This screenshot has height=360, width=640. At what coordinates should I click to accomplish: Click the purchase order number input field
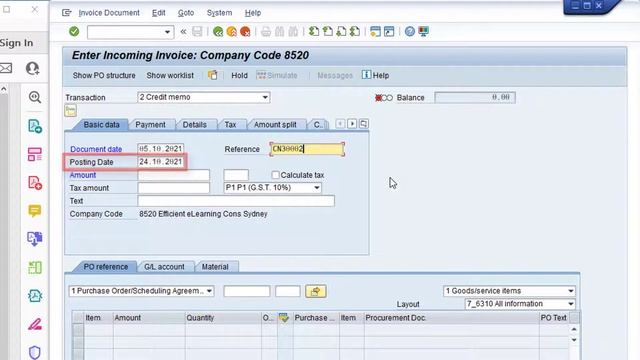247,291
